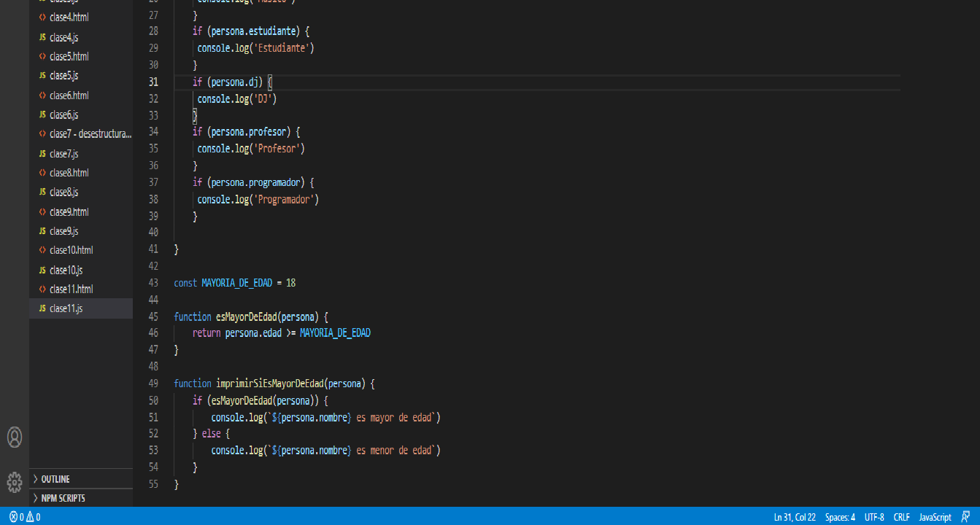Image resolution: width=980 pixels, height=525 pixels.
Task: Click the line if (persona.profesor) {
Action: point(246,131)
